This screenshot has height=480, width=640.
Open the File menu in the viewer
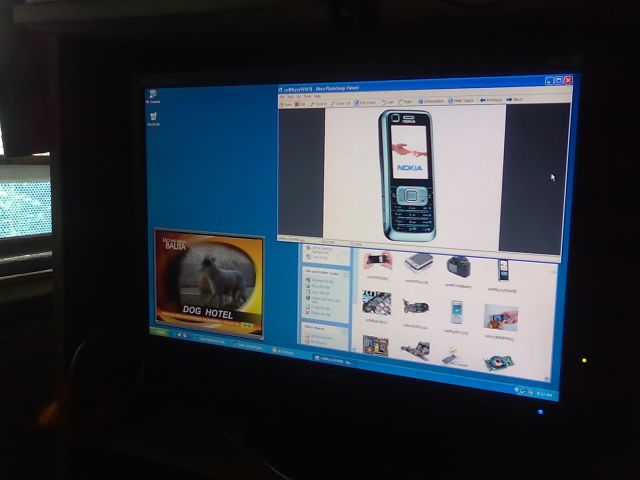pos(282,98)
